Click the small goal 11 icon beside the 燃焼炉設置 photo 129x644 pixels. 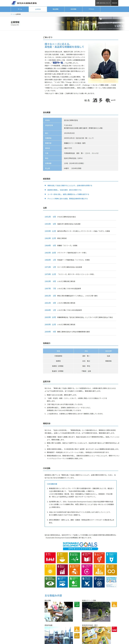tap(77, 629)
